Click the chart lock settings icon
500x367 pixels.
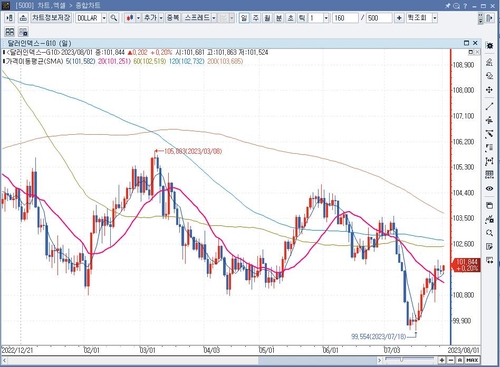click(x=23, y=32)
